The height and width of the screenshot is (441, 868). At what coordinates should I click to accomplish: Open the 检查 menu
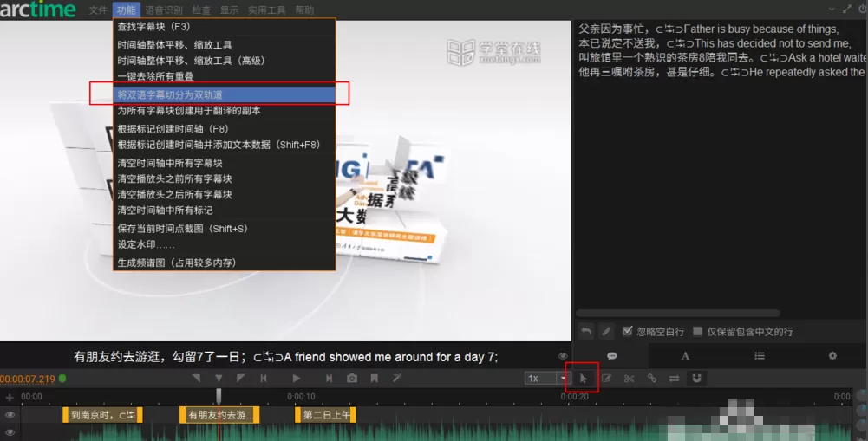(201, 10)
